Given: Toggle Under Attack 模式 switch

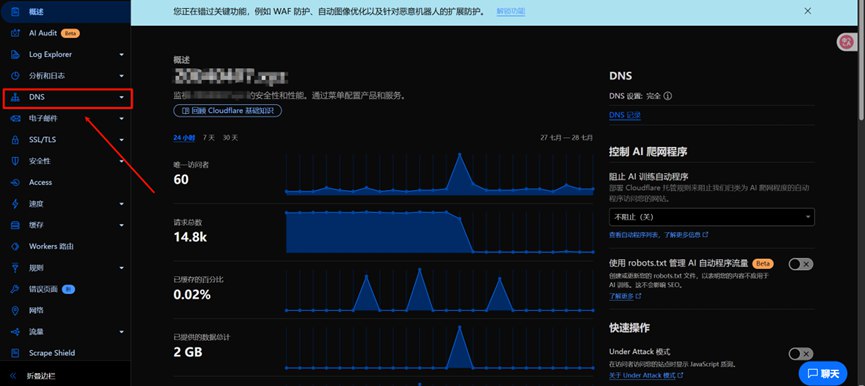Looking at the screenshot, I should click(800, 353).
